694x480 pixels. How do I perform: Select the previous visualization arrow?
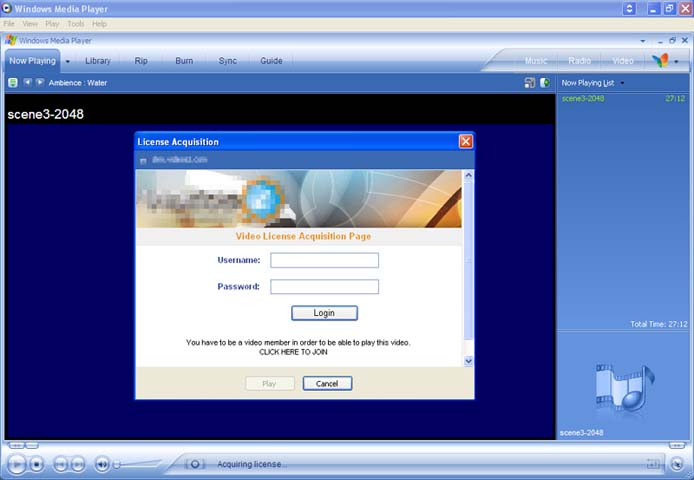click(x=27, y=82)
